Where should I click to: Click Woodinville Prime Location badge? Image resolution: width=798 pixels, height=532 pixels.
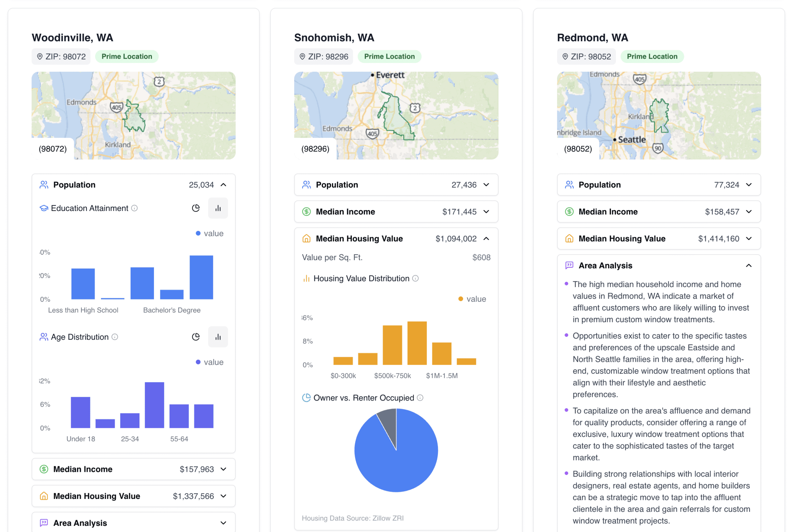(127, 57)
